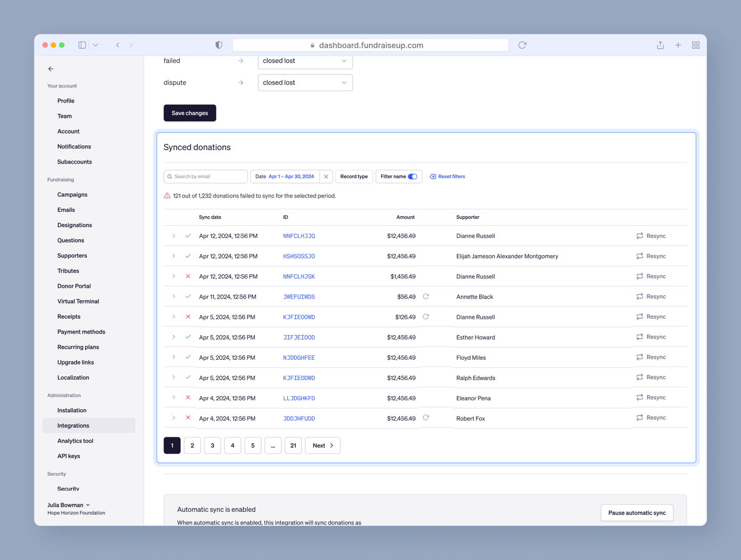Go to API keys in the sidebar
The width and height of the screenshot is (741, 560).
point(69,456)
